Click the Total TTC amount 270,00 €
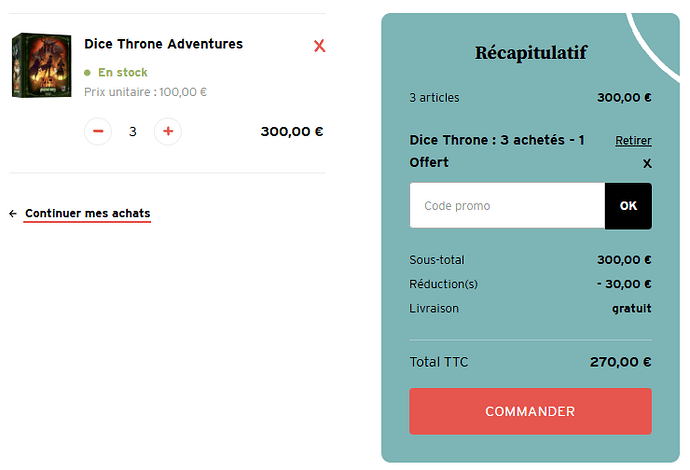 coord(620,362)
